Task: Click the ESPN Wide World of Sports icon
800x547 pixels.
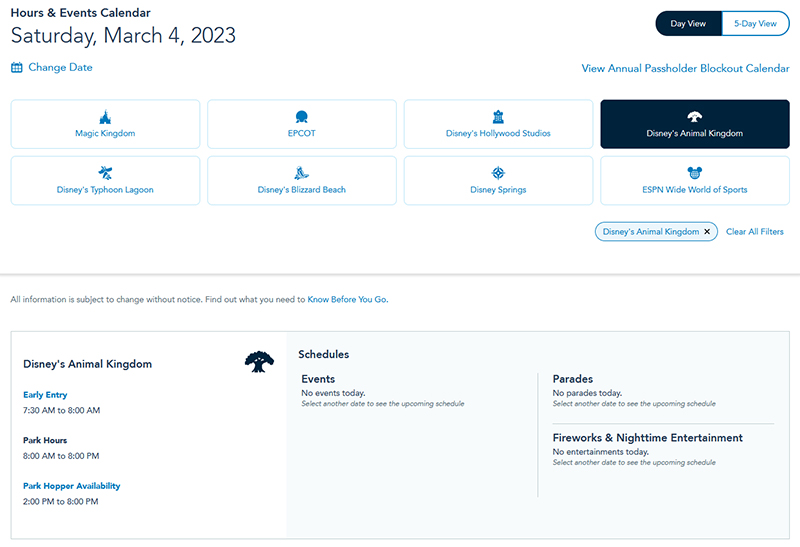Action: (694, 173)
